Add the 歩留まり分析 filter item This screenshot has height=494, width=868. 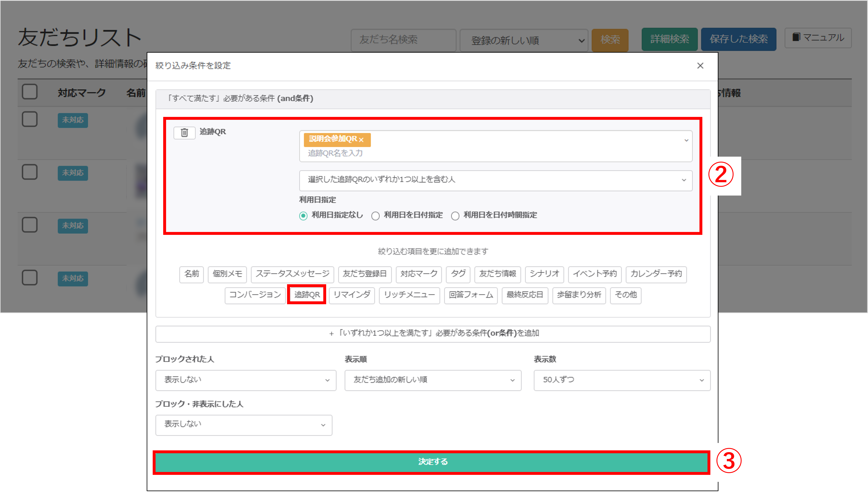[579, 295]
